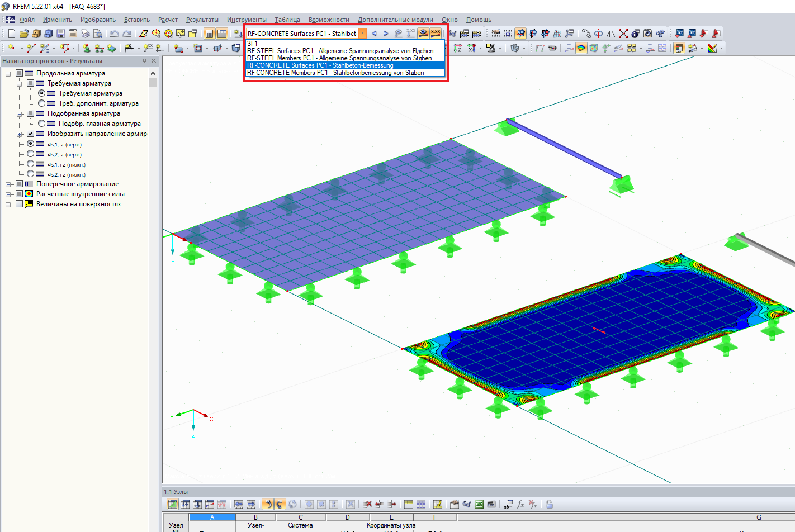The image size is (795, 532).
Task: Choose a s,2,-z (верх.) radio button
Action: (x=31, y=154)
